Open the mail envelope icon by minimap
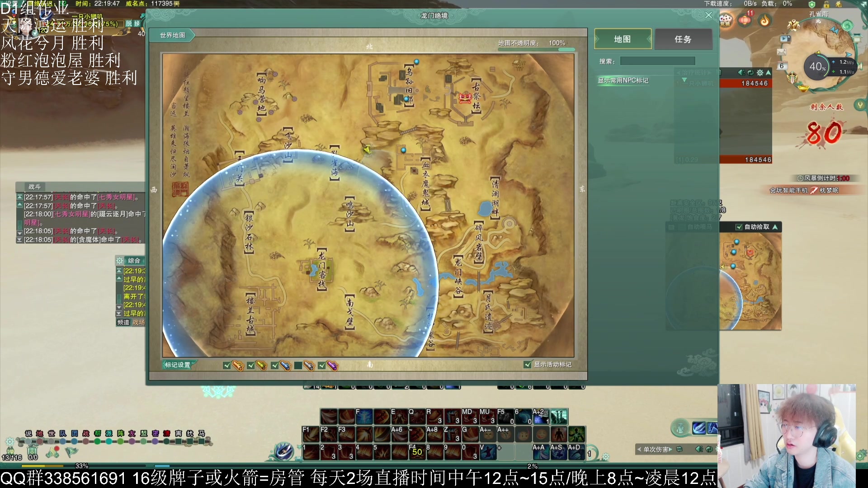 pyautogui.click(x=782, y=52)
